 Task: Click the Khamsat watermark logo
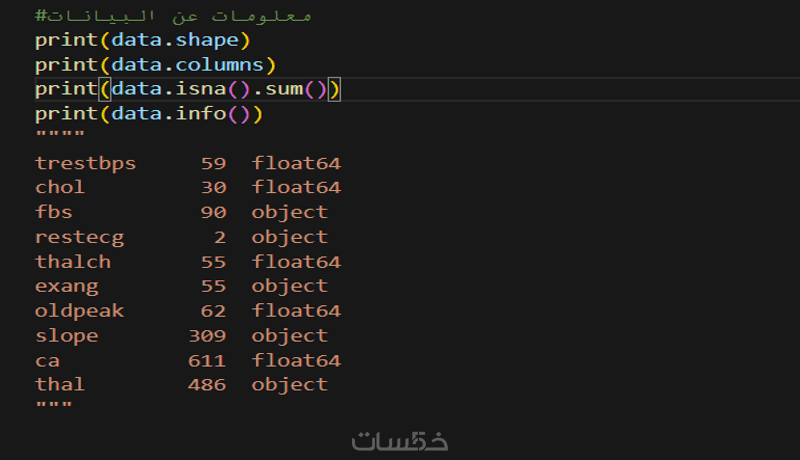coord(400,441)
